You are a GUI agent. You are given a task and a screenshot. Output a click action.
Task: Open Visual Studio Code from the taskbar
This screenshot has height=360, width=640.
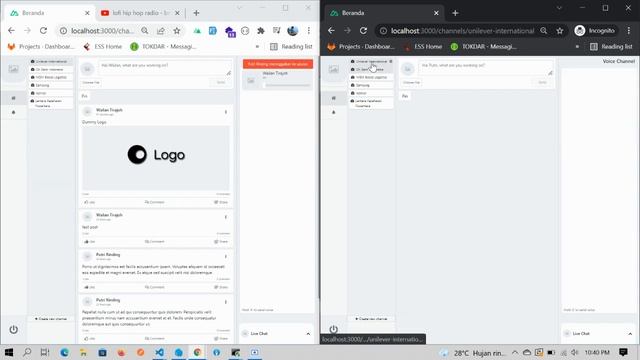[160, 352]
